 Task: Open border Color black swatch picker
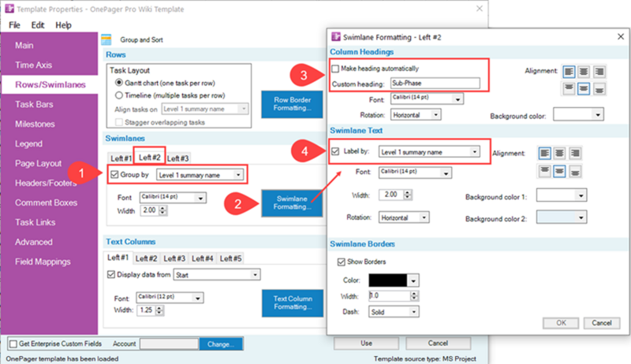(394, 280)
